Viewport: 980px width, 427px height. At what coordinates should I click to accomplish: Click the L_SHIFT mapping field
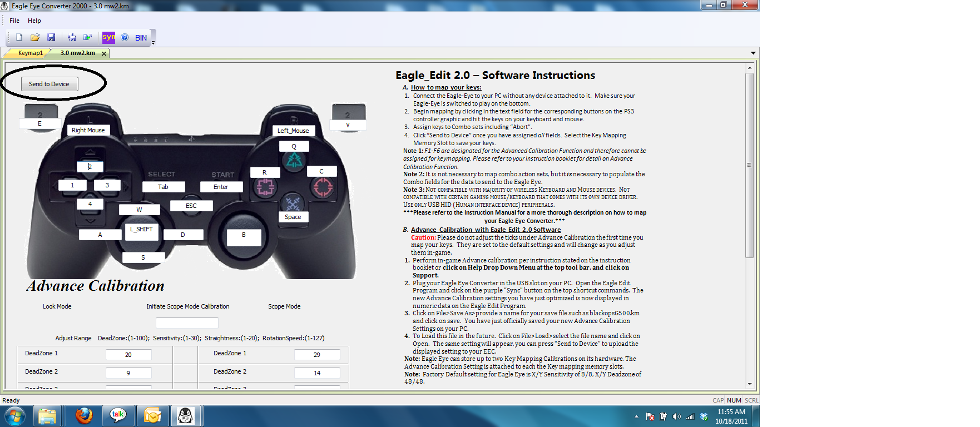click(x=141, y=232)
